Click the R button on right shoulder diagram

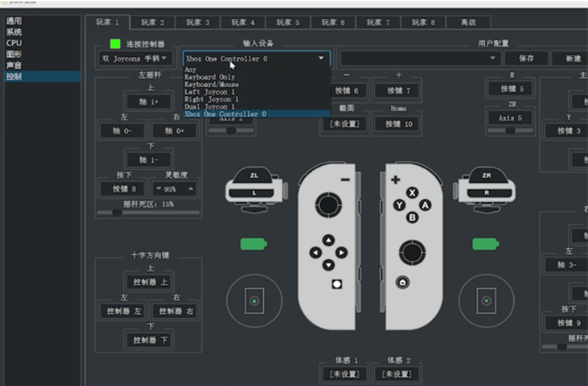(x=486, y=193)
